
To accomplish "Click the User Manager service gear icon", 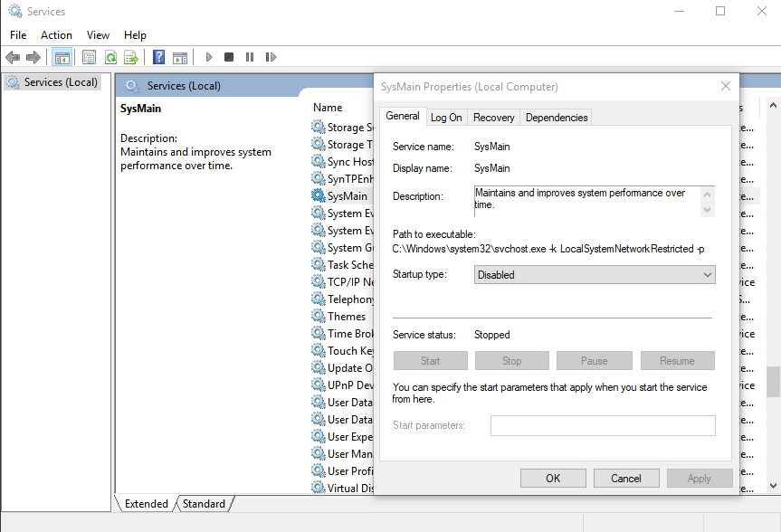I will pos(319,453).
